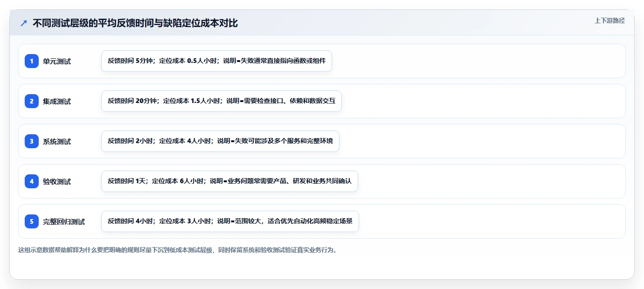Click the number 5 badge for 完整回归测试
This screenshot has height=289, width=644.
click(x=32, y=221)
